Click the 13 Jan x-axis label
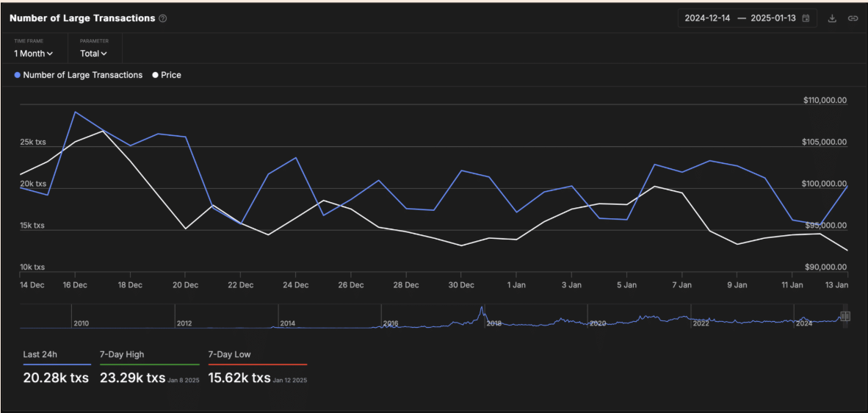The width and height of the screenshot is (868, 413). pyautogui.click(x=838, y=285)
